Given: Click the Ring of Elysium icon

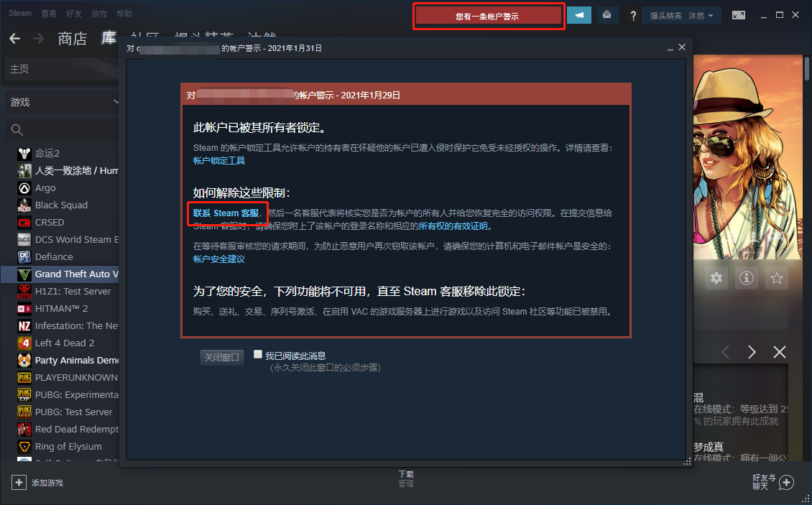Looking at the screenshot, I should coord(24,447).
